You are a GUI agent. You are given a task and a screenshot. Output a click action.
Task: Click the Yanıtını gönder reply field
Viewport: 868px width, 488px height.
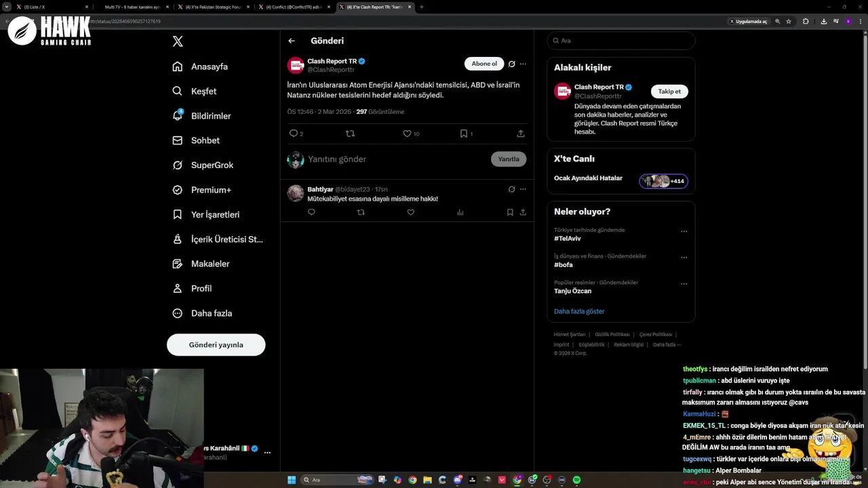(397, 159)
